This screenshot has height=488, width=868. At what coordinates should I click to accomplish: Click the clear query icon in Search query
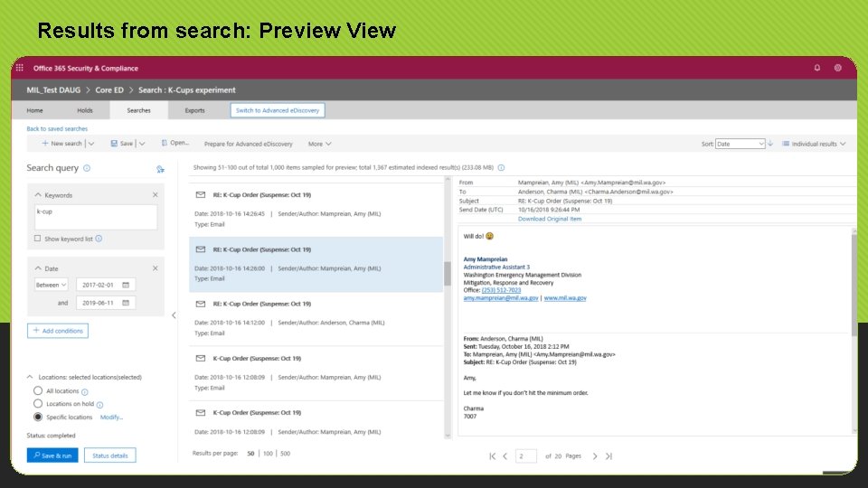[160, 169]
